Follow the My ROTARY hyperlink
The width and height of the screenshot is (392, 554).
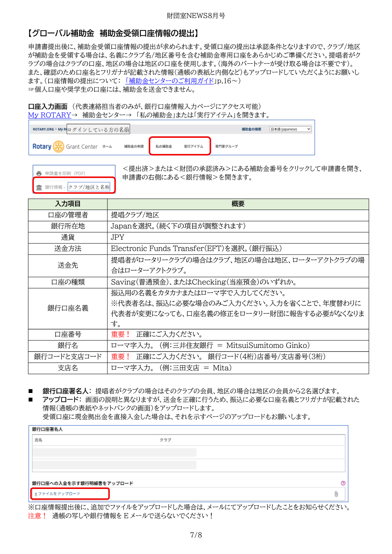(x=49, y=115)
